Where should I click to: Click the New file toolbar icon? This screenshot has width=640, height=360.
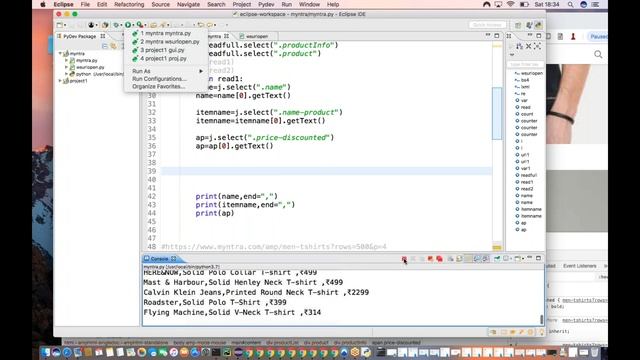[x=60, y=25]
